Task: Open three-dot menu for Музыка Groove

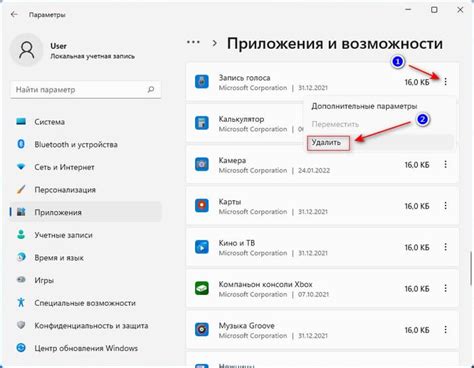Action: [x=445, y=330]
